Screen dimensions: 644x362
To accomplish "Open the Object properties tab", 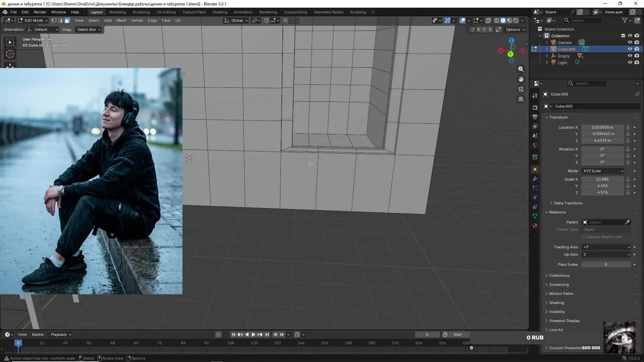I will [x=535, y=169].
